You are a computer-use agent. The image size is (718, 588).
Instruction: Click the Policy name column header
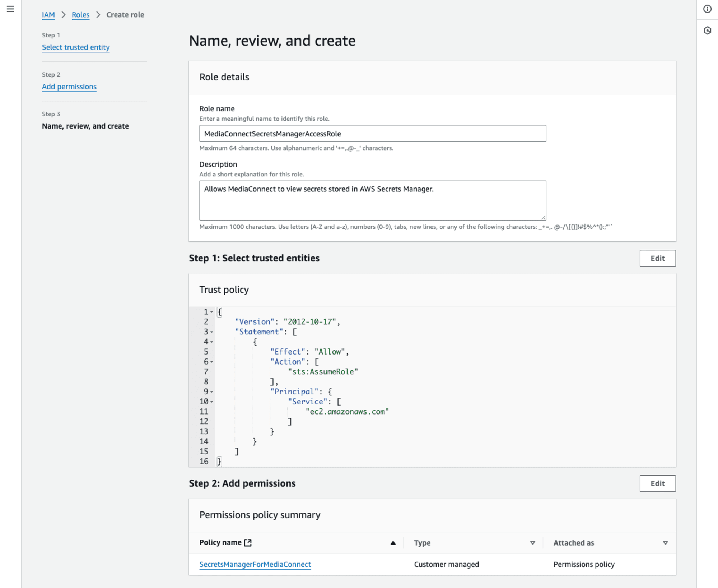[x=220, y=542]
